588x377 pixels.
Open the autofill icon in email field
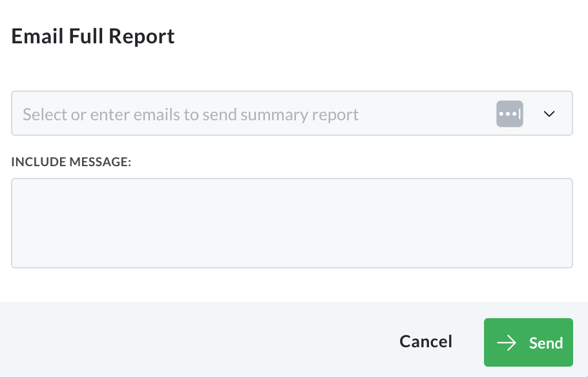click(x=510, y=114)
